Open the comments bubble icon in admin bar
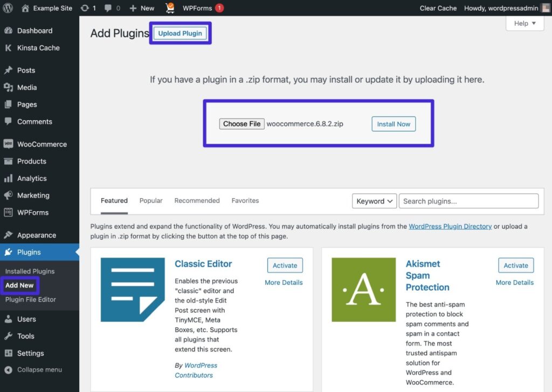Screen dimensions: 552x392 pyautogui.click(x=108, y=8)
